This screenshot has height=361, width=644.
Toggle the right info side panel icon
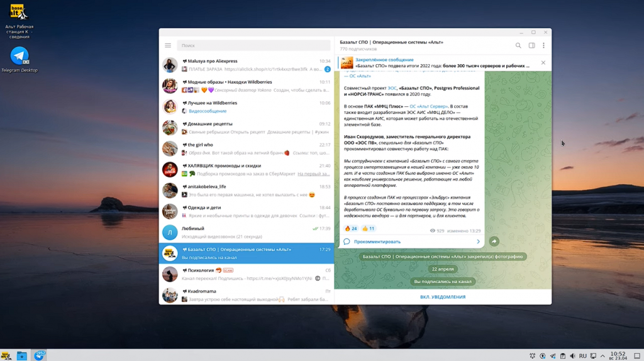coord(532,45)
